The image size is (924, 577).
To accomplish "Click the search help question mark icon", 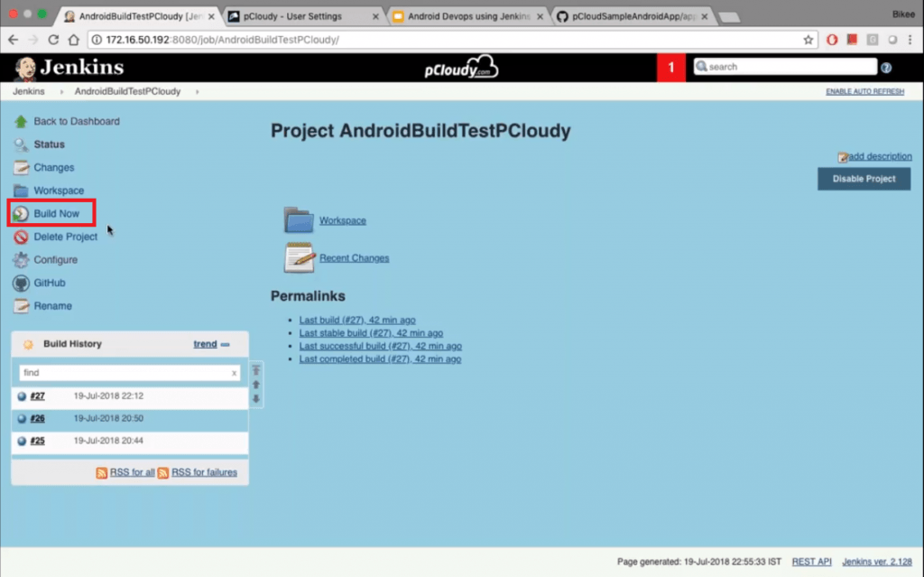I will (x=886, y=66).
